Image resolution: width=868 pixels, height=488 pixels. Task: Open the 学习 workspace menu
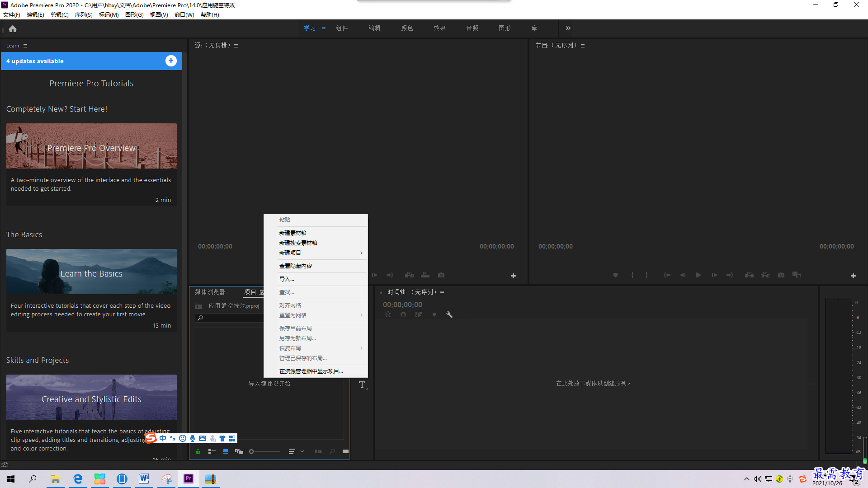click(x=324, y=28)
